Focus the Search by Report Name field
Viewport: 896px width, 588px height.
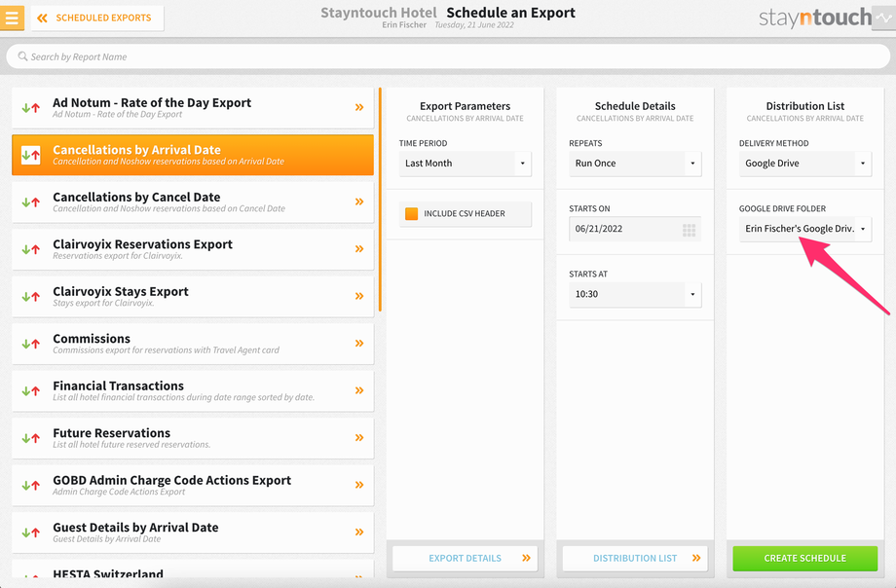point(448,56)
